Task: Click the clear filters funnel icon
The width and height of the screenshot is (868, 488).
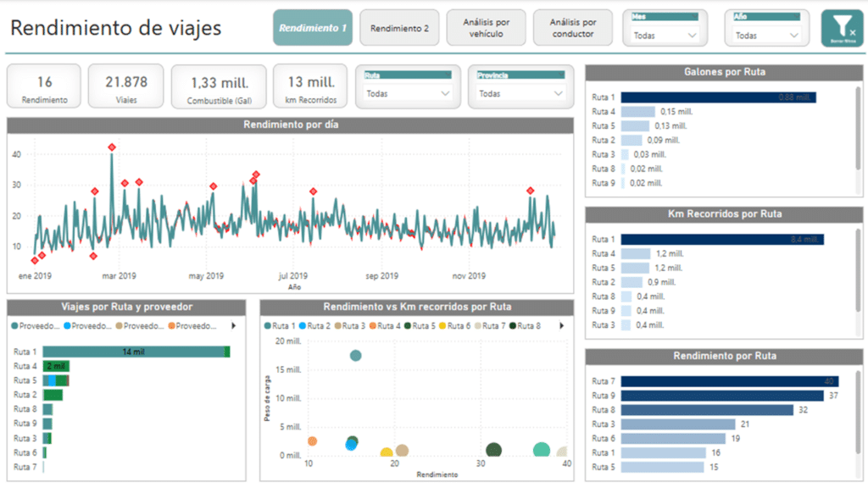Action: [842, 28]
